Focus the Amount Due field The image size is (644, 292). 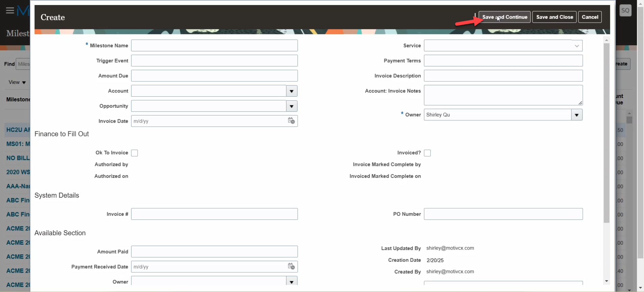tap(214, 76)
